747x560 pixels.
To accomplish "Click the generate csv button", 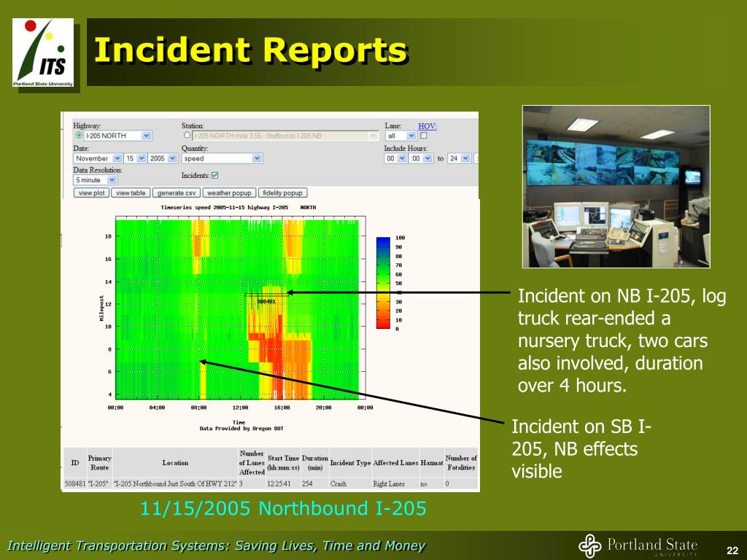I will 177,192.
